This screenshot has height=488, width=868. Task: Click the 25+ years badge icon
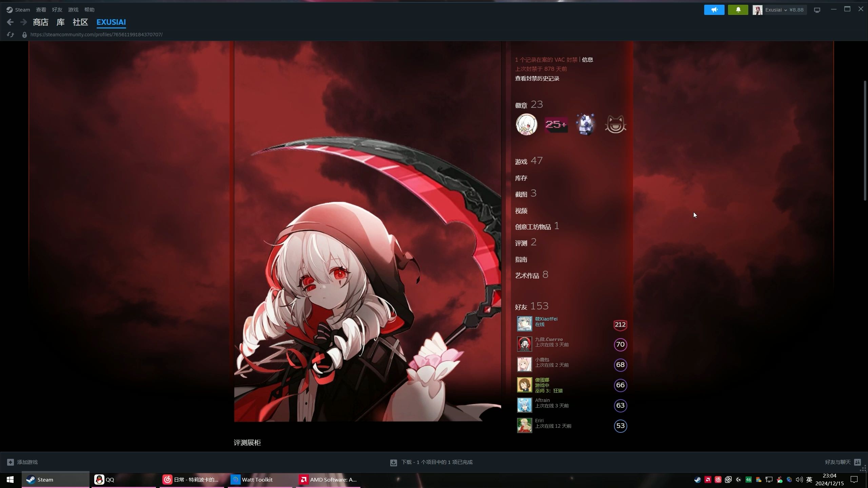555,124
